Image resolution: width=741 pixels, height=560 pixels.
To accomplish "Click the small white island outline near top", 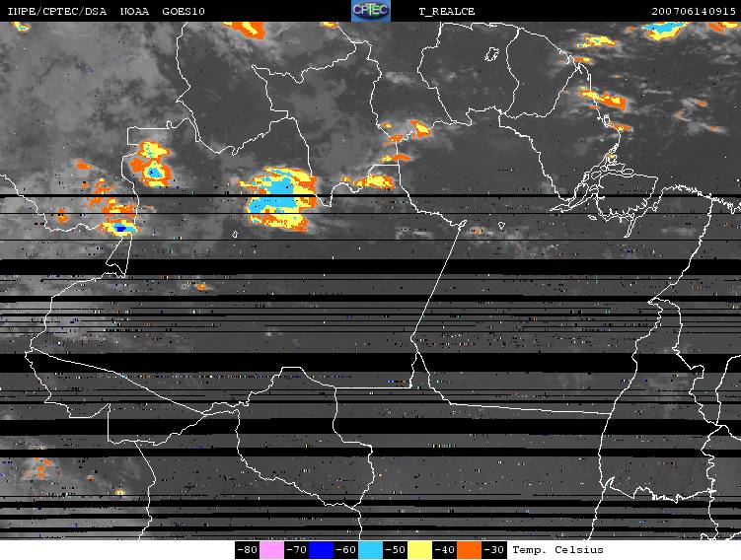I will tap(492, 55).
